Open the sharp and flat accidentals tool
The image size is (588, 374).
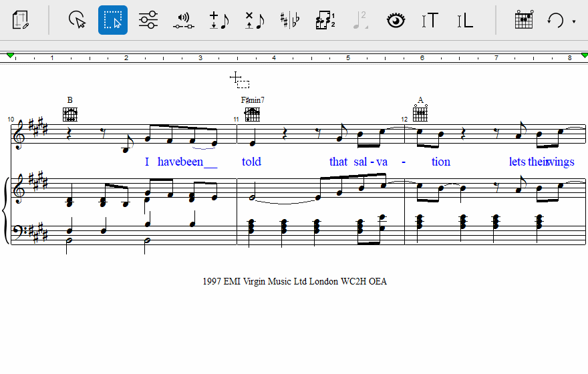click(x=289, y=20)
